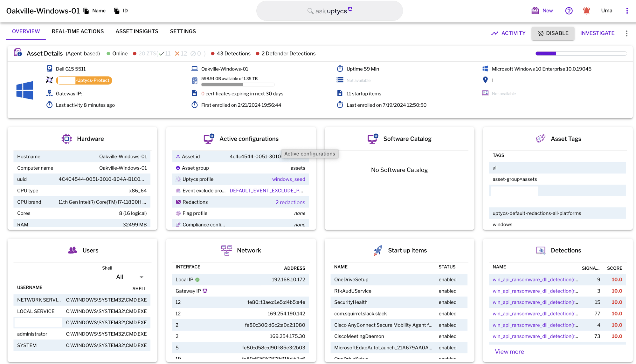This screenshot has width=636, height=364.
Task: Click Start up items rocket icon
Action: point(378,250)
